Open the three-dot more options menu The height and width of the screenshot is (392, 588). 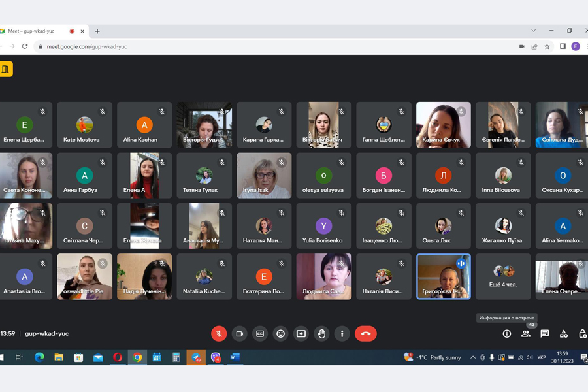(342, 333)
